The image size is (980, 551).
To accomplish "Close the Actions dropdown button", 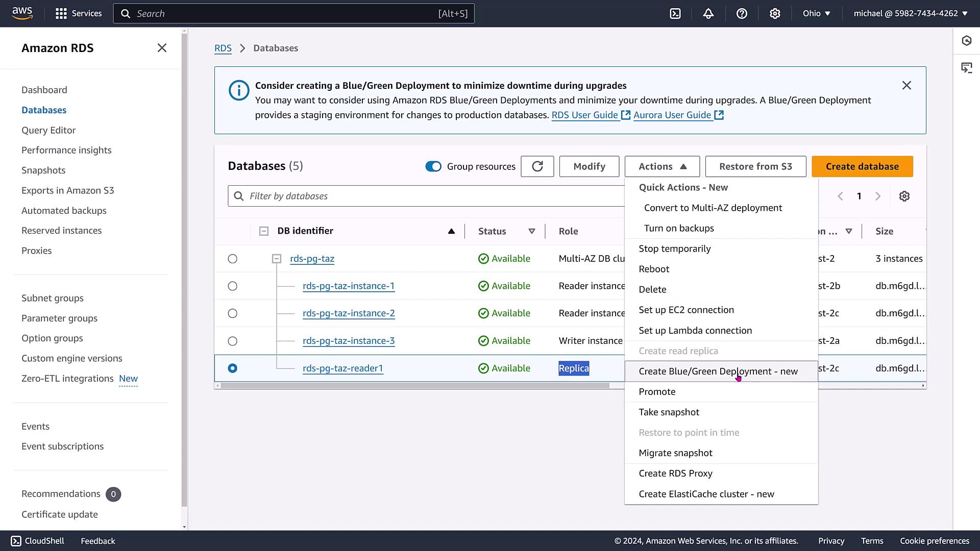I will tap(661, 166).
